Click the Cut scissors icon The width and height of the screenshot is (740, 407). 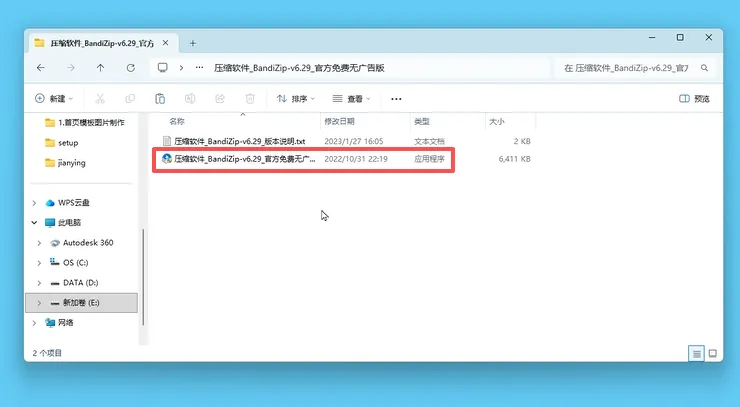(x=100, y=99)
